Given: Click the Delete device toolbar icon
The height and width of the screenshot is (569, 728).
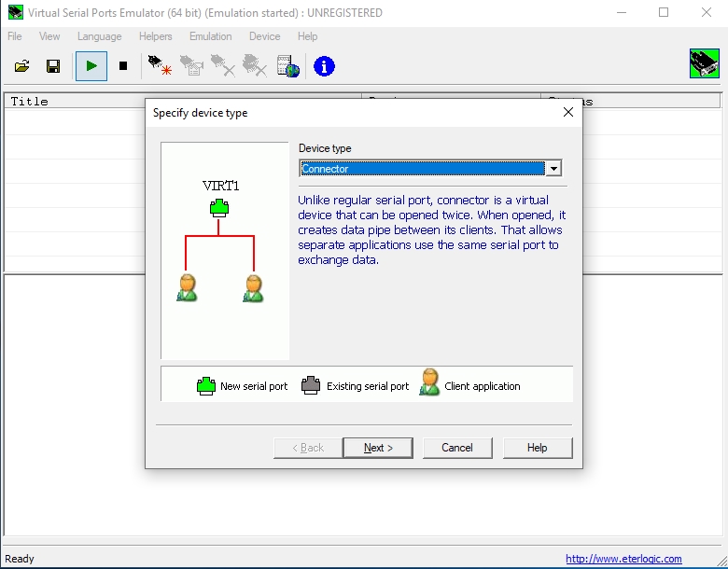Looking at the screenshot, I should 223,65.
